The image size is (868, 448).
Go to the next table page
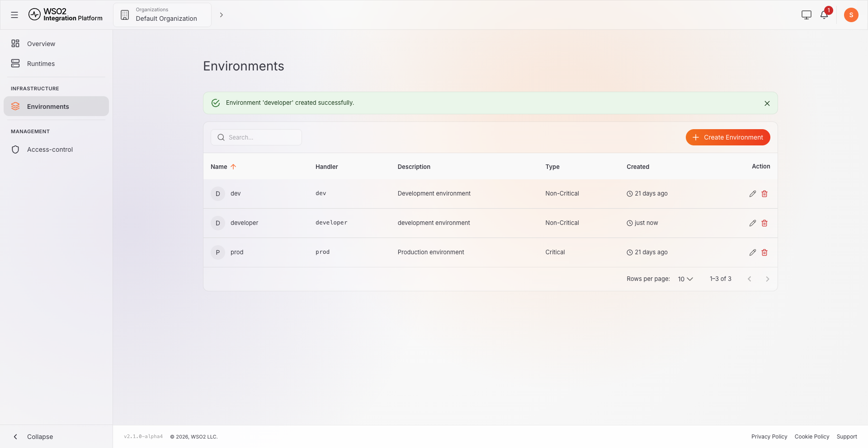[x=767, y=279]
